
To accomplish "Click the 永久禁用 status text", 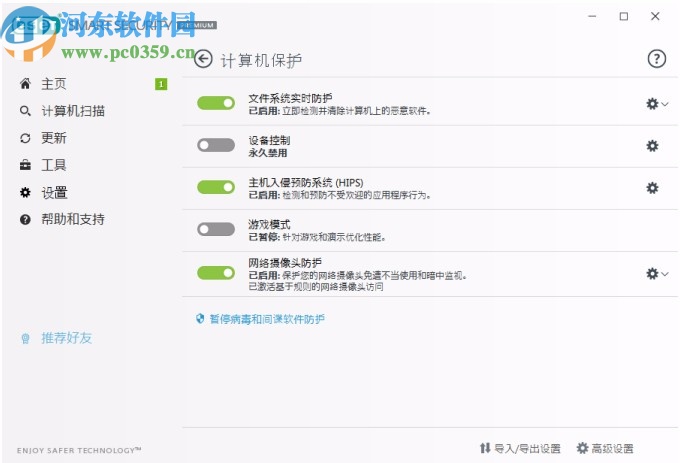I will [x=268, y=153].
